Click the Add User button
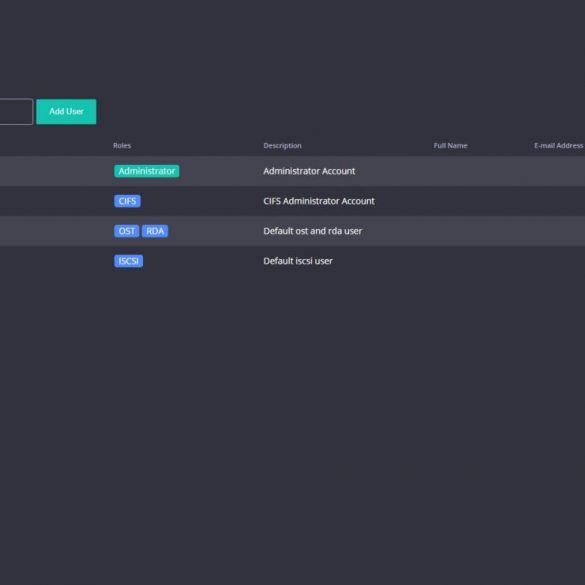585x585 pixels. [66, 111]
